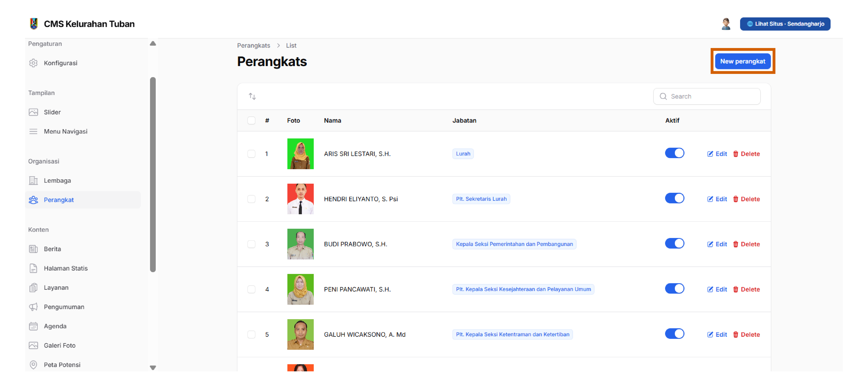
Task: Click the trash icon for Budi Prabowo
Action: click(x=736, y=244)
